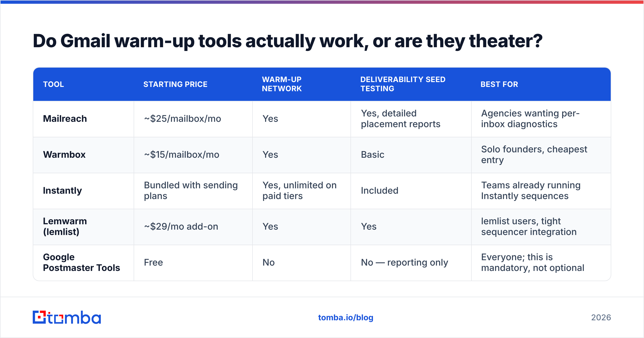Click the BEST FOR column header
This screenshot has height=338, width=644.
point(499,84)
